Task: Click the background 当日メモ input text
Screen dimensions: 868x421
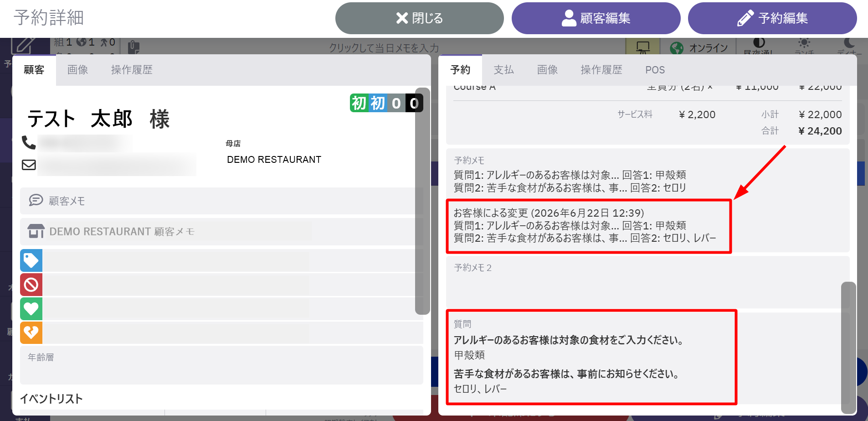Action: (x=384, y=48)
